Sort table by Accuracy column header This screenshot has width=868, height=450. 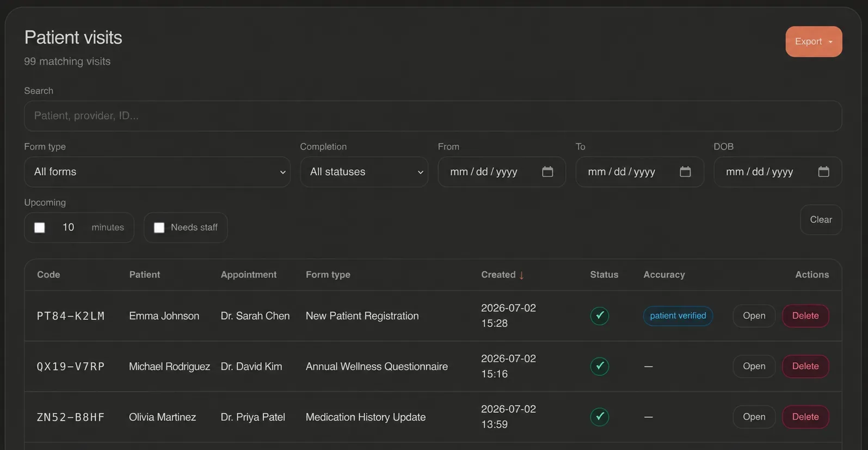coord(664,275)
